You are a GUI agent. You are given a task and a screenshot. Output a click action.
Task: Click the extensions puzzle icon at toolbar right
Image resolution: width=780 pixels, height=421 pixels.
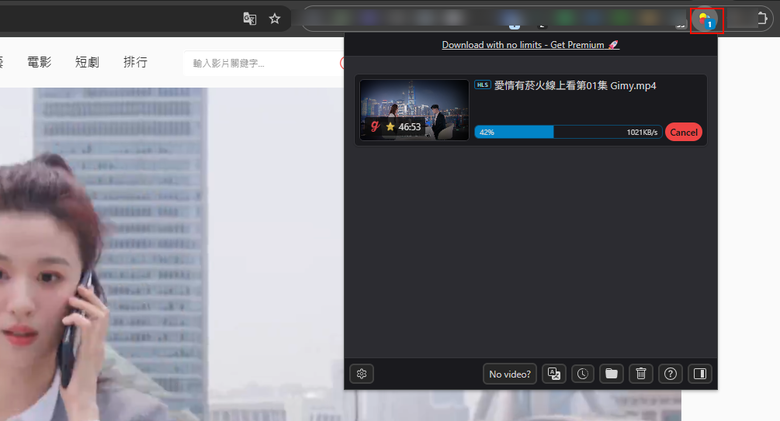762,19
